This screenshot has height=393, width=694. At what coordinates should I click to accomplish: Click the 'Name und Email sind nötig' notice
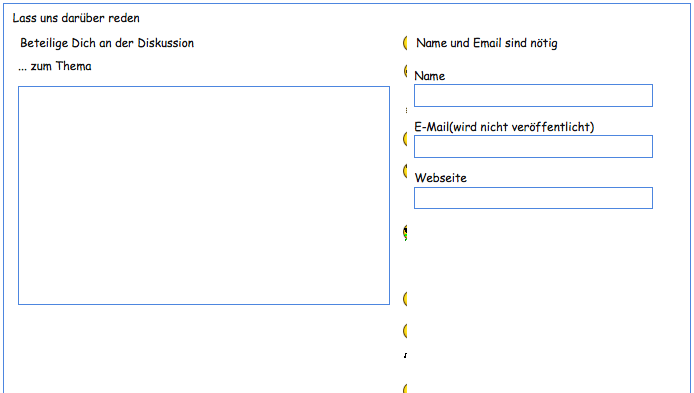[x=487, y=43]
